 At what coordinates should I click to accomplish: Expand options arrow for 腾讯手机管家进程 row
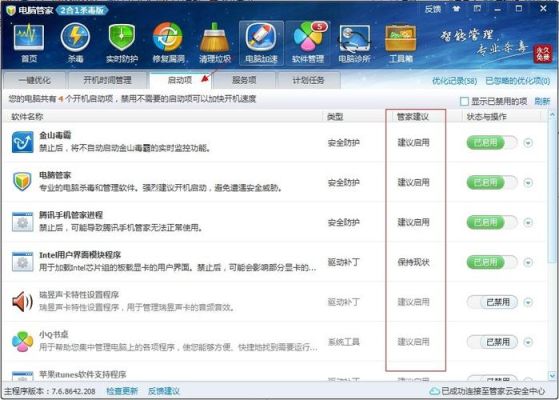[528, 223]
